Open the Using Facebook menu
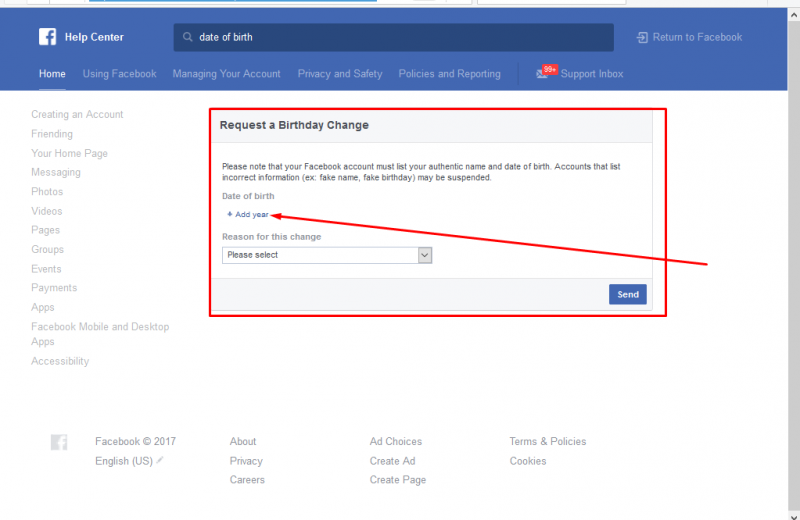 119,74
